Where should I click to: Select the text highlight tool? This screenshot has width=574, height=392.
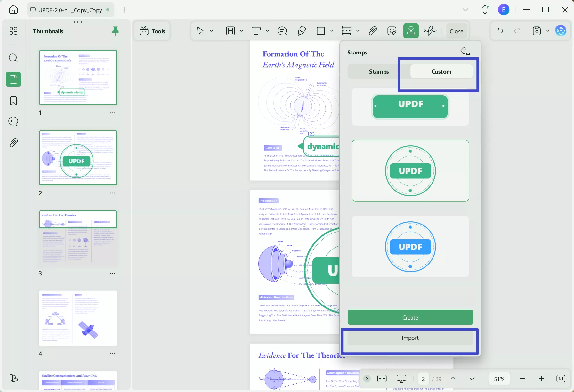pyautogui.click(x=230, y=31)
